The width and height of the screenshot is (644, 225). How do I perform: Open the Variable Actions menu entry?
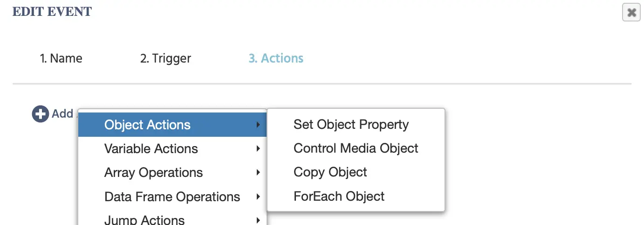[x=151, y=149]
